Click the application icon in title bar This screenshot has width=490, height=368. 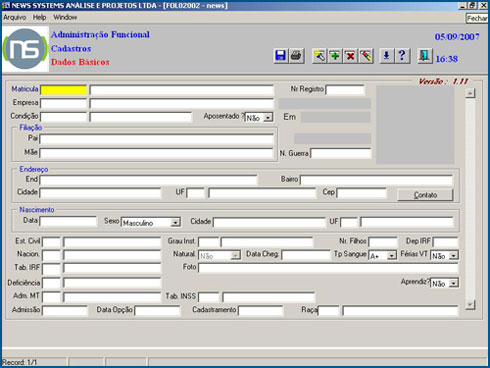(x=6, y=5)
